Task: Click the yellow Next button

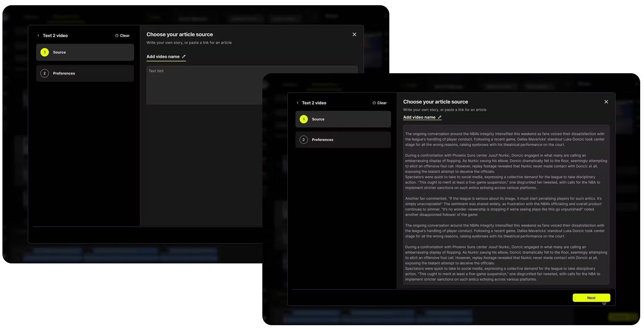Action: pos(591,298)
